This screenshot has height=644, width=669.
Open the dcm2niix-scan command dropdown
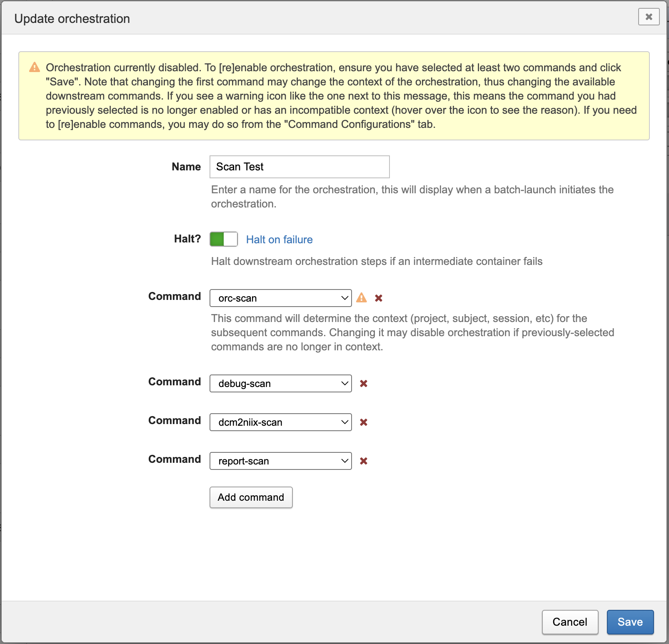280,422
